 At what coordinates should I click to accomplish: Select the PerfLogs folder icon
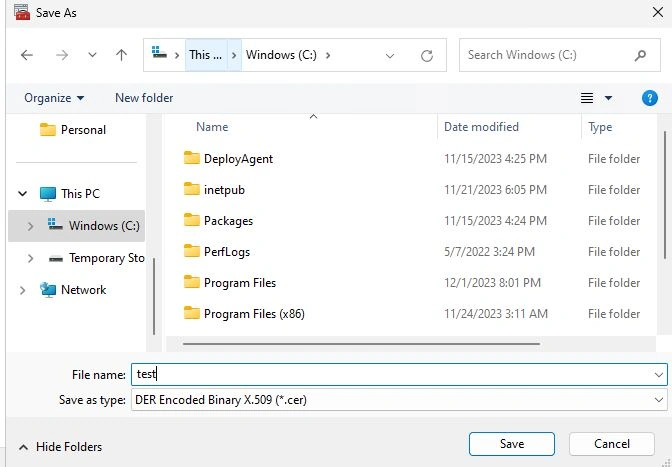point(192,251)
